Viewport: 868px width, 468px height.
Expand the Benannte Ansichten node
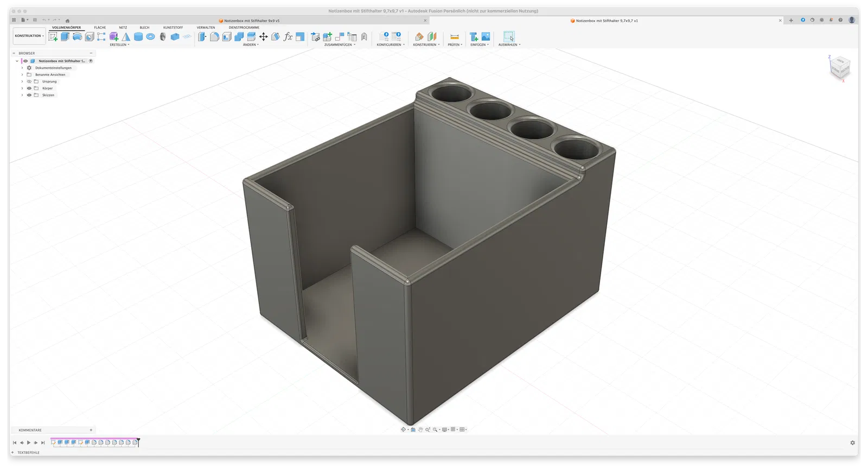click(x=22, y=74)
